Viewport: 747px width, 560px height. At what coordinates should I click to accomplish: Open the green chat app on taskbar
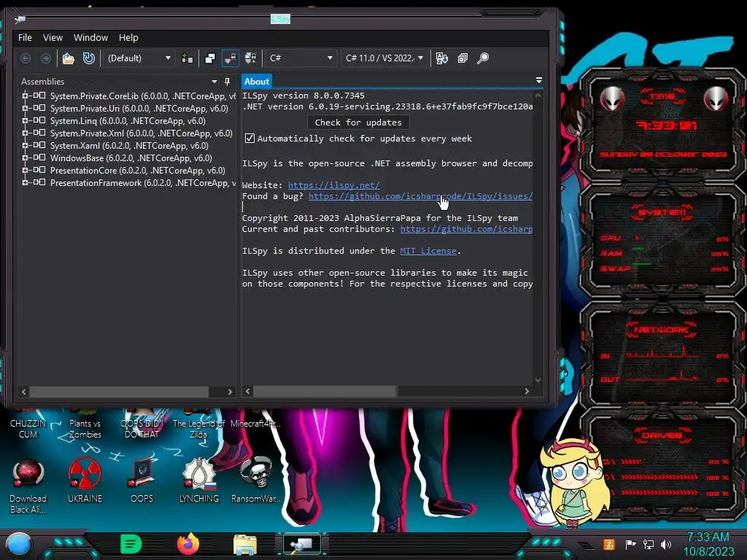pos(131,544)
